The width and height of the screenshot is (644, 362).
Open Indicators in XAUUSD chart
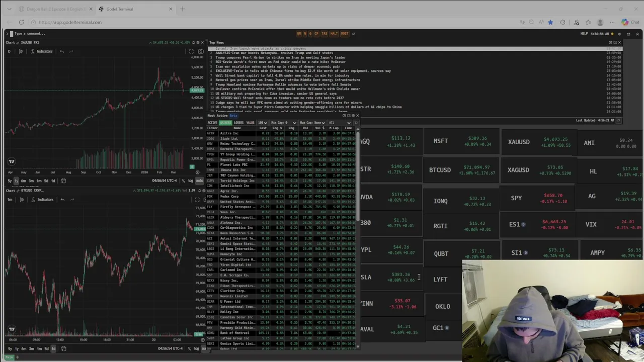coord(41,51)
